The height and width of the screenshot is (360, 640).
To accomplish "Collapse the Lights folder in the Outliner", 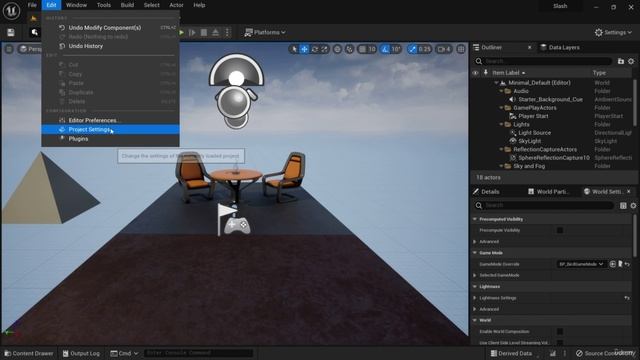I will click(x=501, y=124).
